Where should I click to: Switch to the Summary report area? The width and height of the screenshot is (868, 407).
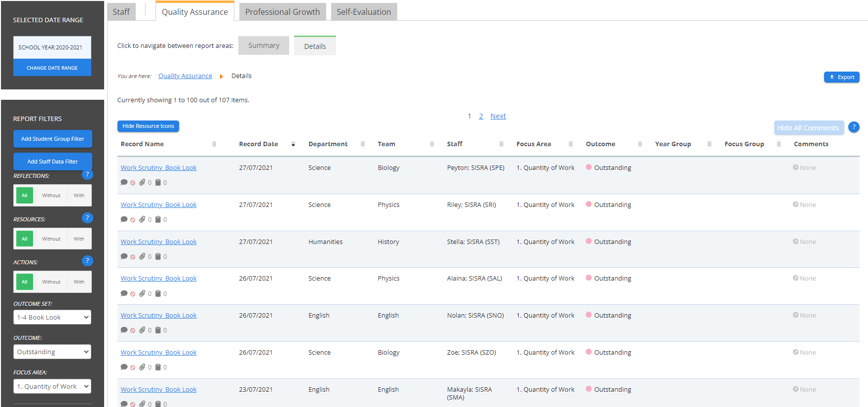click(x=264, y=45)
